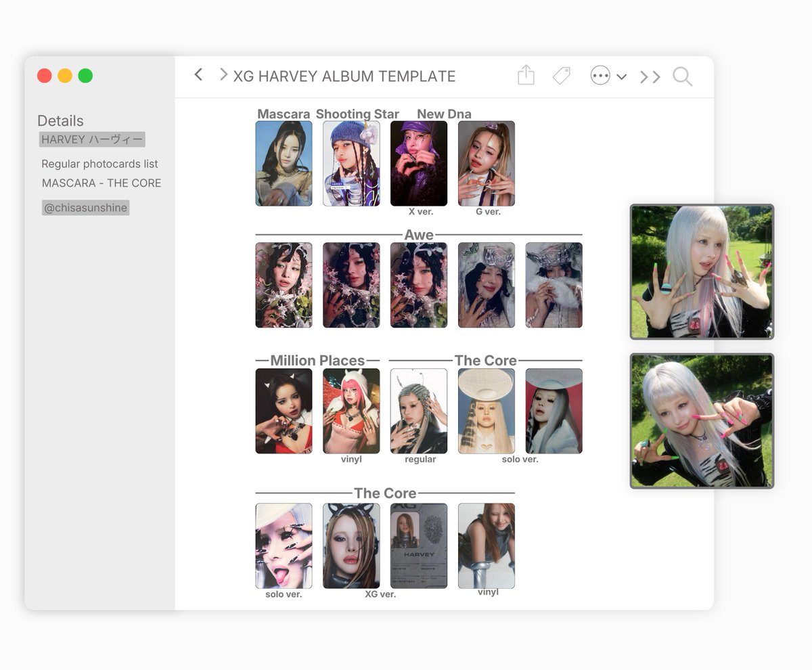
Task: Click the green fullscreen window button
Action: point(85,76)
